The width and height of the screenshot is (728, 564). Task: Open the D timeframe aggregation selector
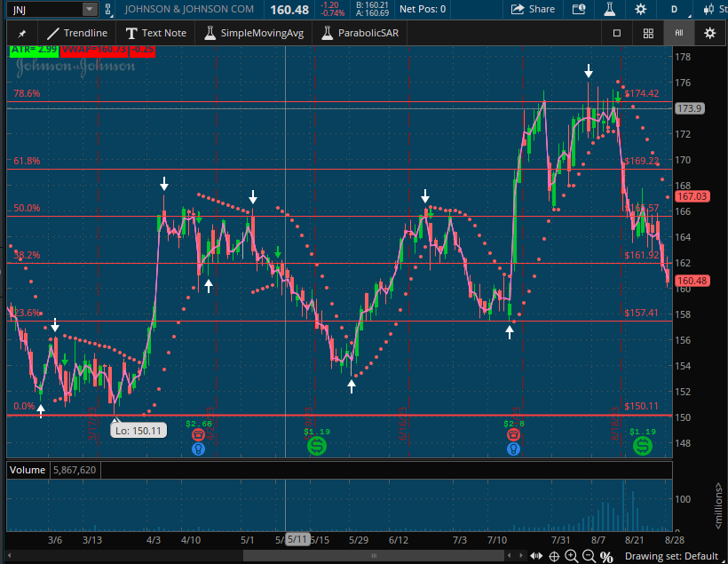pyautogui.click(x=674, y=9)
